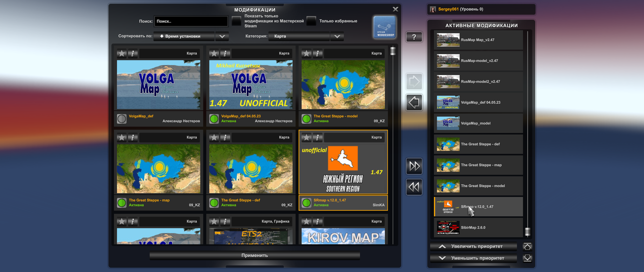Click the Volga Map 1.47 Unofficial thumbnail

pos(251,85)
